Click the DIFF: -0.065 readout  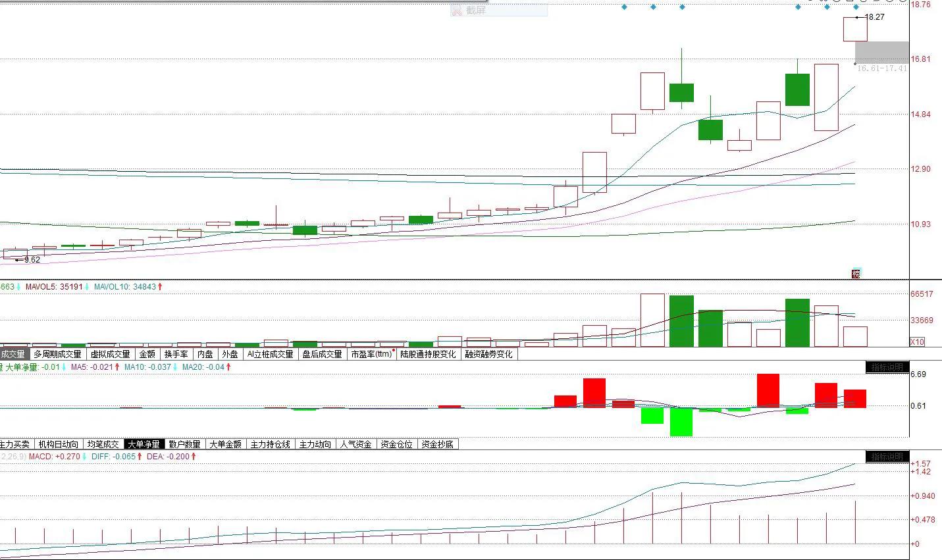click(113, 457)
